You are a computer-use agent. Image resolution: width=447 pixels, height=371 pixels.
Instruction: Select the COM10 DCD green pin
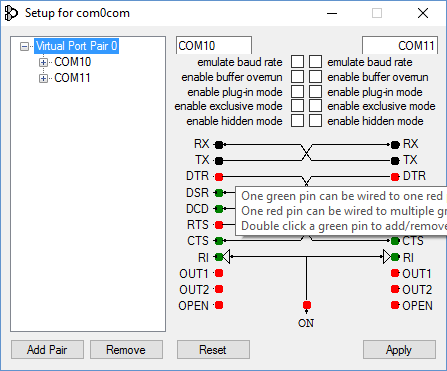click(x=219, y=209)
